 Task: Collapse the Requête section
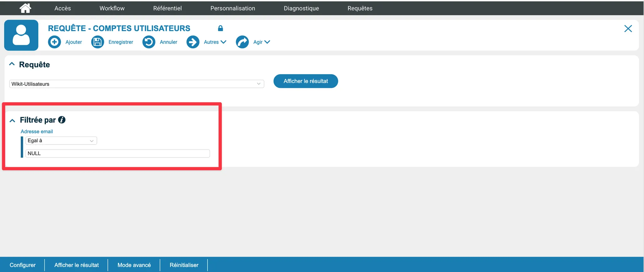tap(12, 64)
